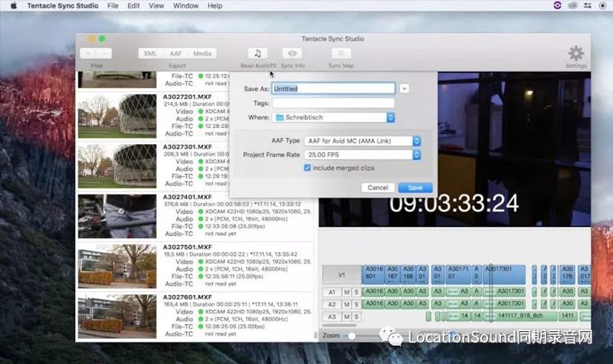Open the Project Frame Rate dropdown
The height and width of the screenshot is (364, 613).
pos(362,155)
